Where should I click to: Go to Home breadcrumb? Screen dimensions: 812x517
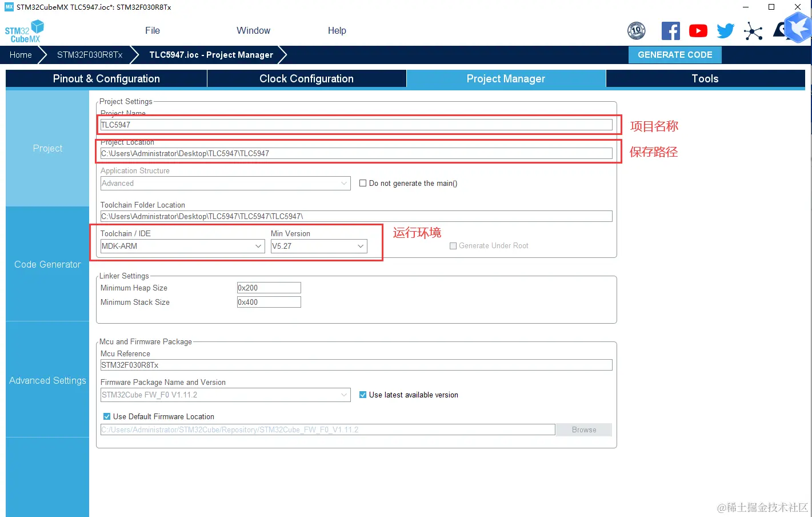[21, 55]
